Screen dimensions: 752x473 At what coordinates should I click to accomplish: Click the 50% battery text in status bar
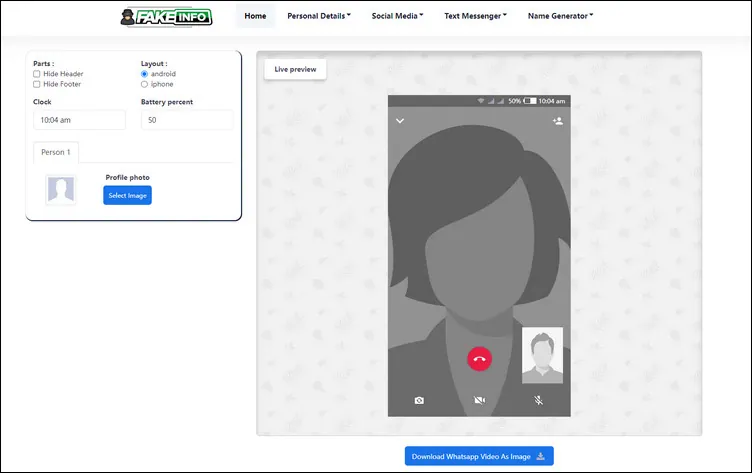(x=515, y=101)
